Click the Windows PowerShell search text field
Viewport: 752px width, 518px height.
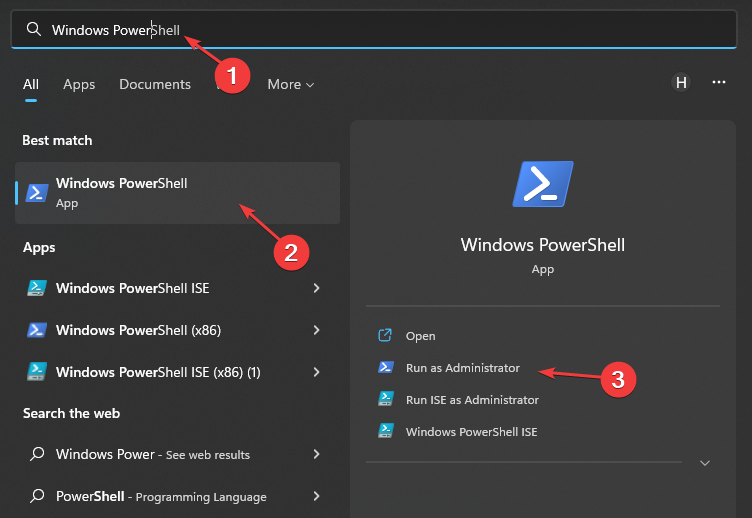[374, 29]
